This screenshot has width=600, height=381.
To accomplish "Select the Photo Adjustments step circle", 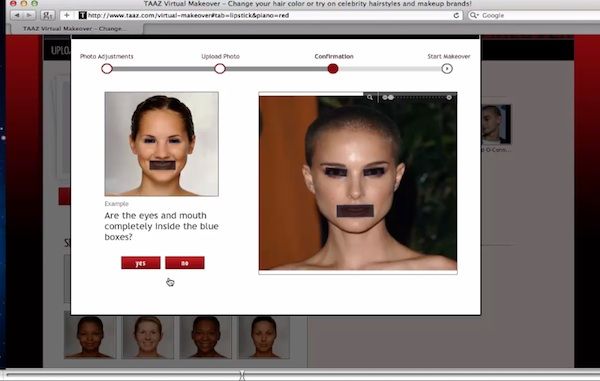I will tap(107, 69).
